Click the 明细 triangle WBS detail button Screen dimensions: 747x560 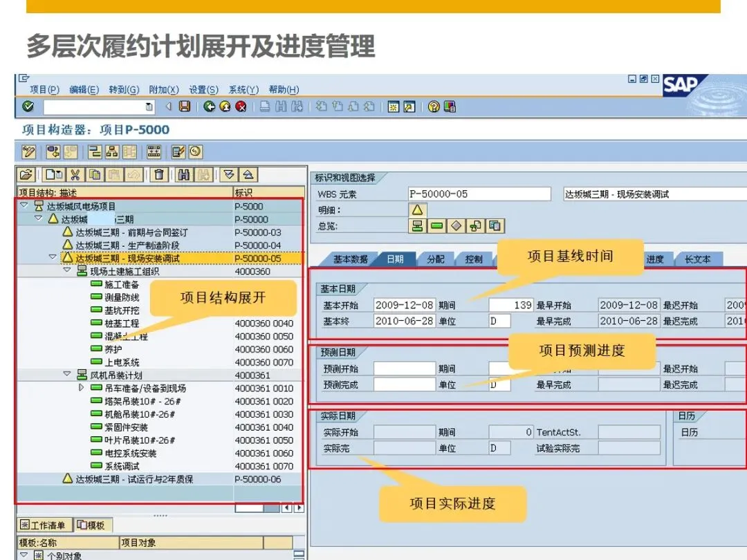click(417, 210)
